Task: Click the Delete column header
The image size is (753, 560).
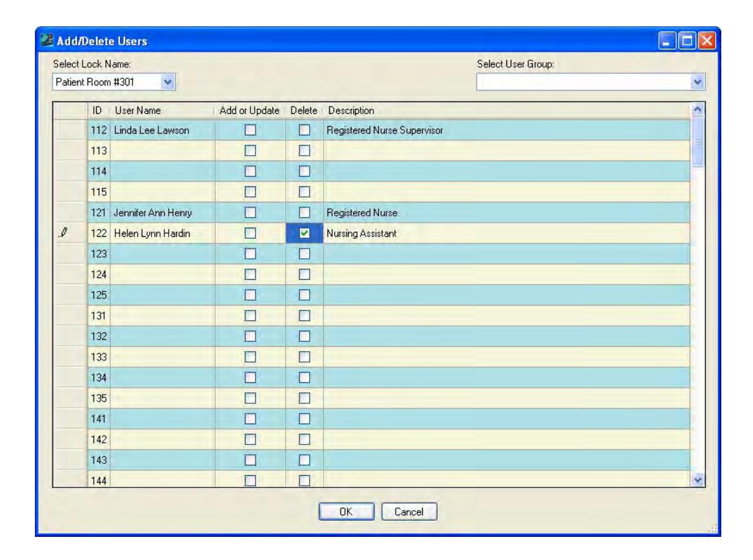Action: [x=304, y=111]
